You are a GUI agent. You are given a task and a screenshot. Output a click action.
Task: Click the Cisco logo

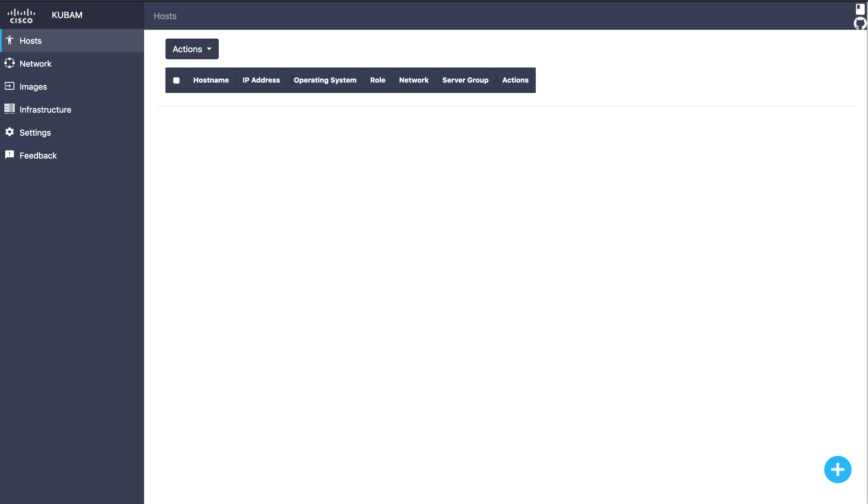click(21, 16)
